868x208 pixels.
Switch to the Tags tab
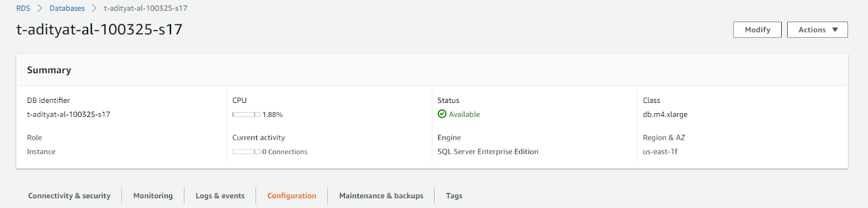click(454, 196)
